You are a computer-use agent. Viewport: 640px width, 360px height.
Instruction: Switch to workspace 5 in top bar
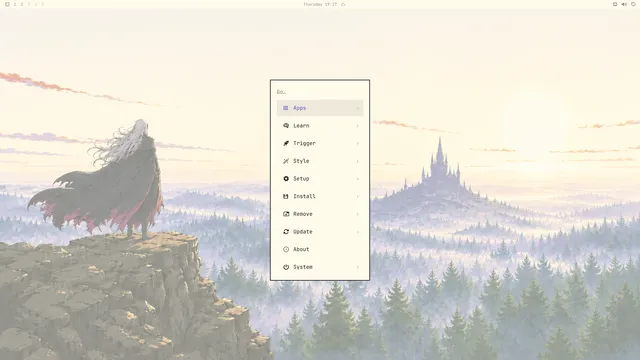[x=42, y=4]
